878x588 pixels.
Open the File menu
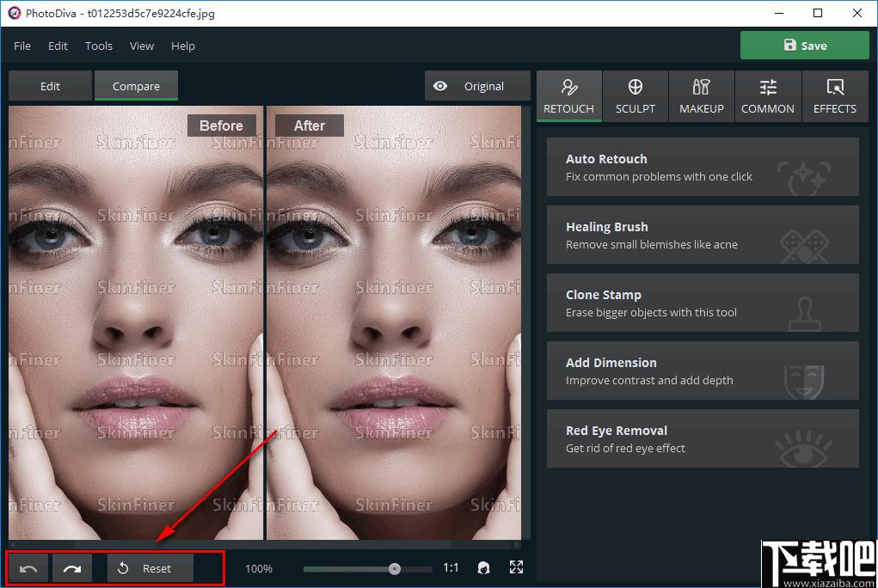pos(22,46)
